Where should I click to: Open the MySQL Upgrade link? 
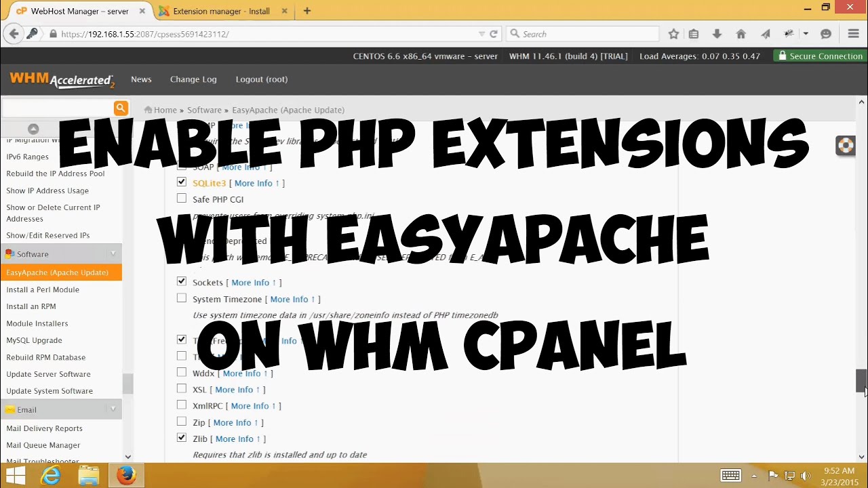[x=34, y=340]
